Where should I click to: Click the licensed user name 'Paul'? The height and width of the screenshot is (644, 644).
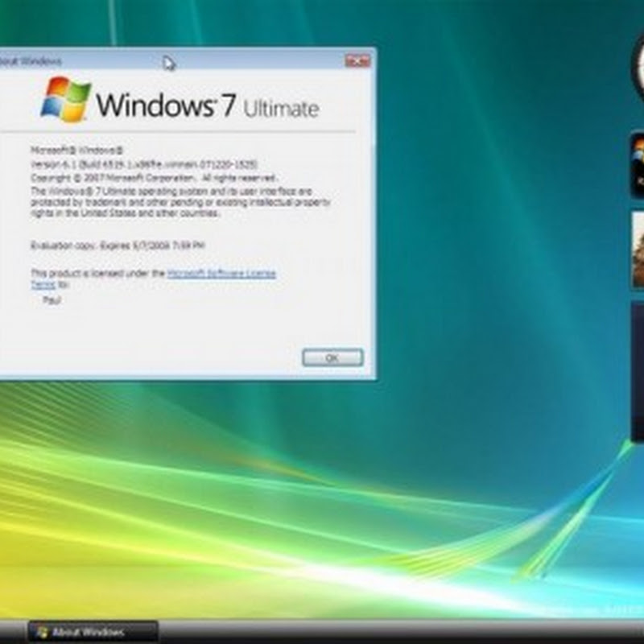[52, 300]
